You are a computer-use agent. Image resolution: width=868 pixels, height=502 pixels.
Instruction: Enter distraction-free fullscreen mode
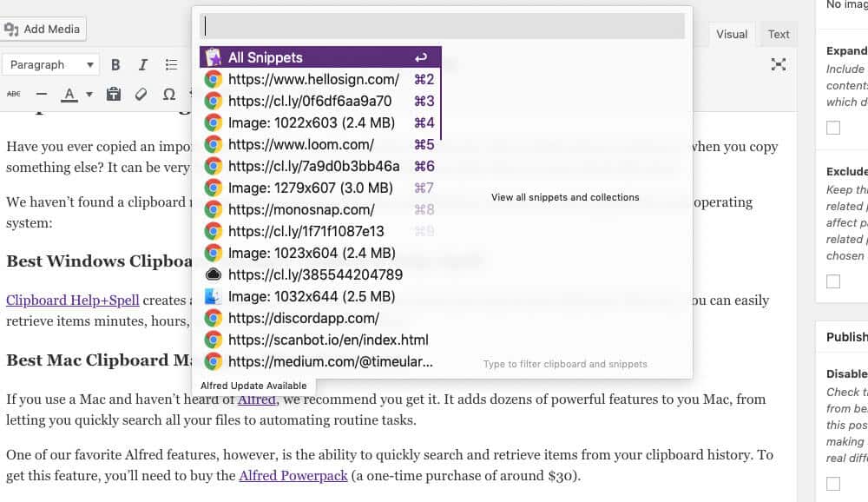779,64
